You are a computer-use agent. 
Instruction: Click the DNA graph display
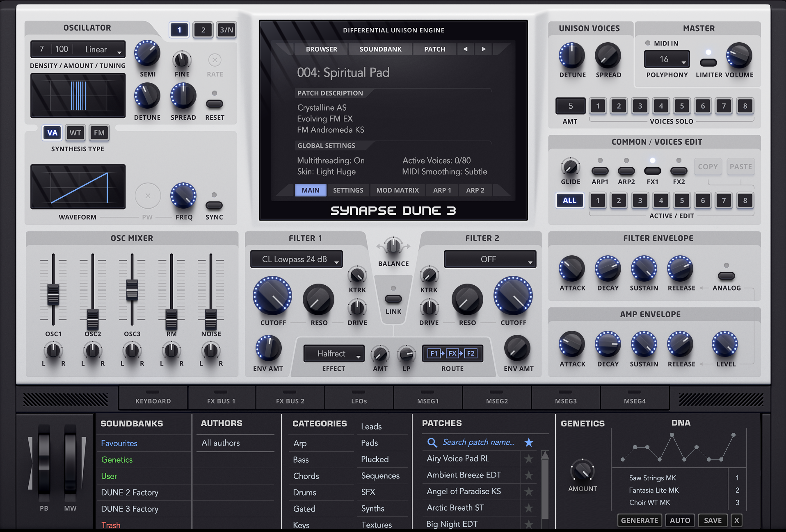tap(679, 448)
